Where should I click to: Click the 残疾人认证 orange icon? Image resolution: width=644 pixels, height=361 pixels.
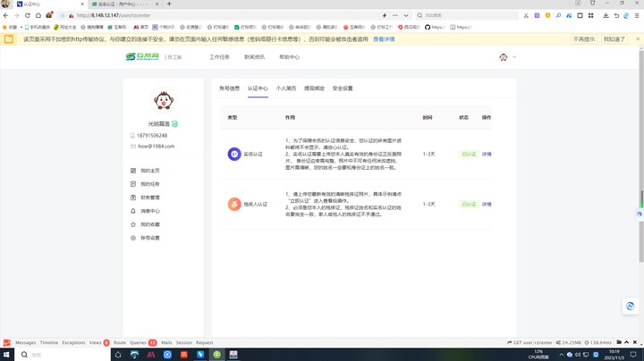click(234, 205)
